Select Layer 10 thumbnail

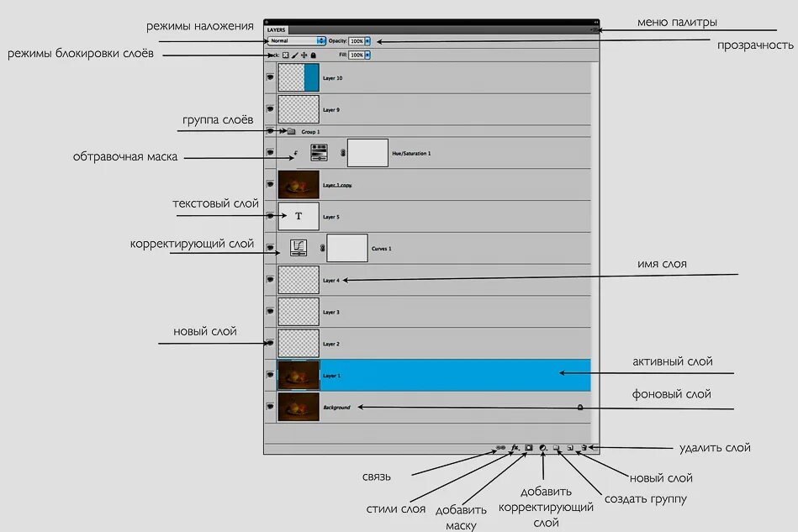pos(299,77)
